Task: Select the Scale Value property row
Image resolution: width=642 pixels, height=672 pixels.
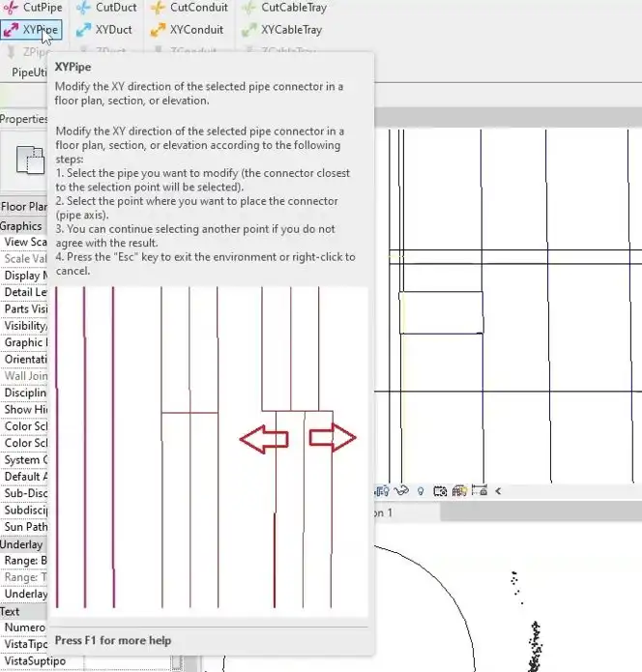Action: (x=23, y=258)
